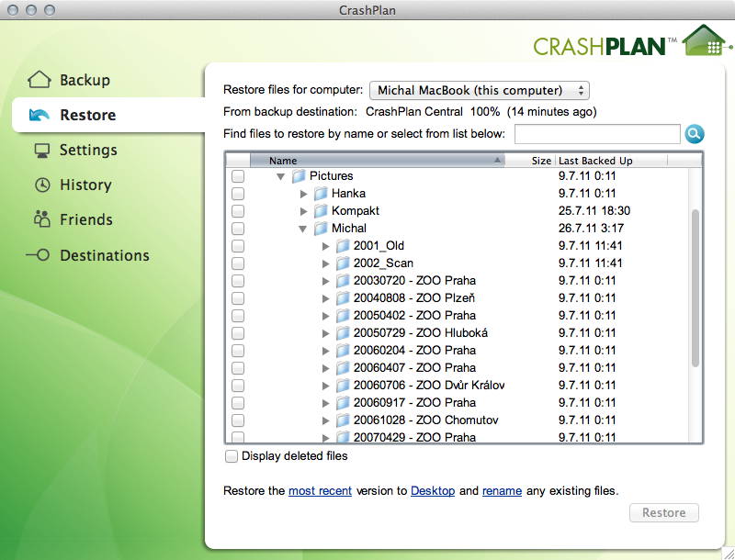
Task: Click the 26.7.11 3:17 backup date
Action: point(591,229)
